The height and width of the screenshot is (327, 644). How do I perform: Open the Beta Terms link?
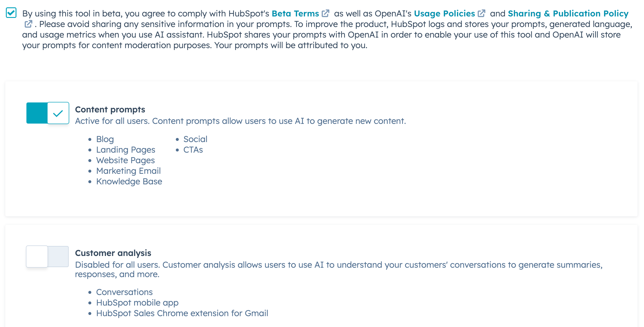coord(295,13)
